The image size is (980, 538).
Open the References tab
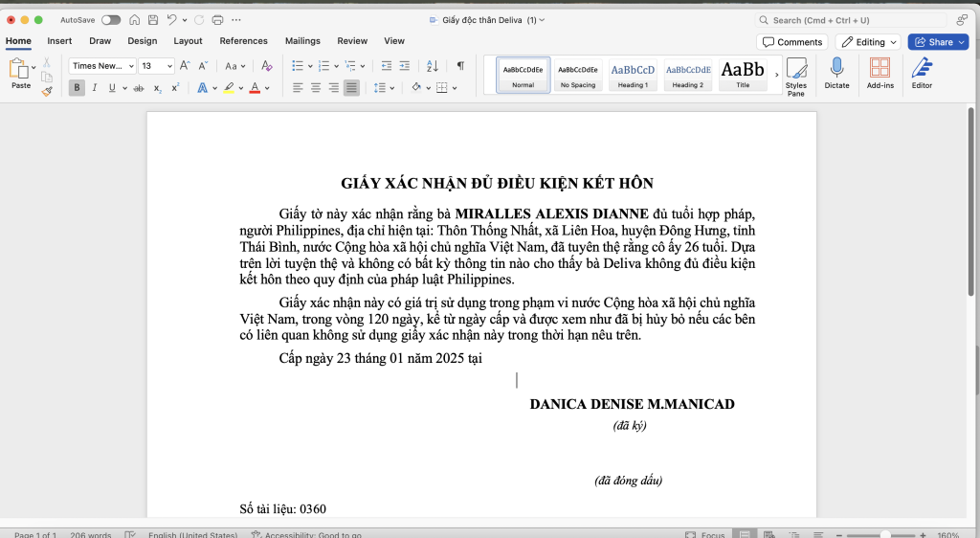pyautogui.click(x=243, y=41)
